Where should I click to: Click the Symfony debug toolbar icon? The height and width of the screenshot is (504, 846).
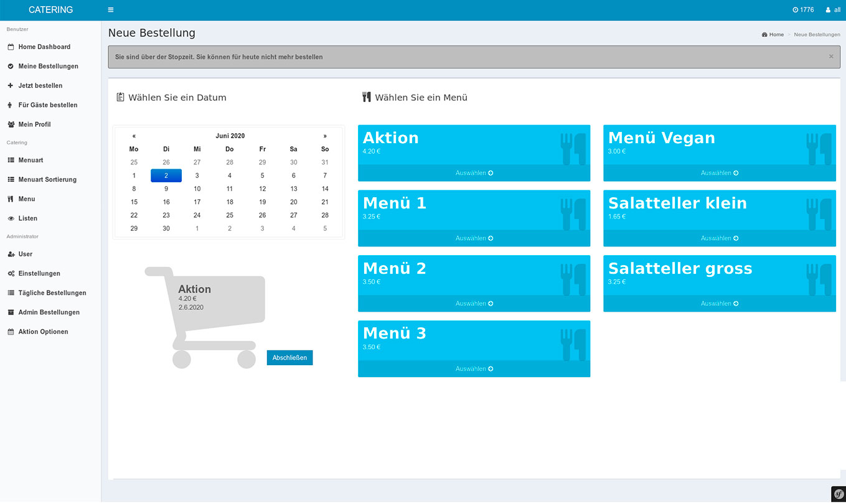(838, 493)
